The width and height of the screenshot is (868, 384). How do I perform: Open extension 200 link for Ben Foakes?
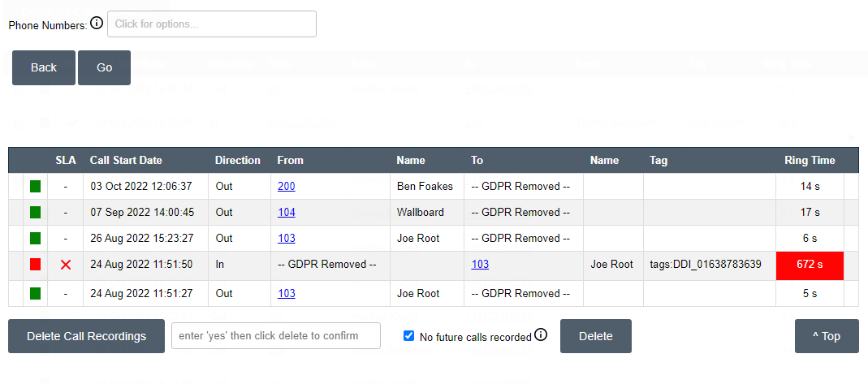click(x=286, y=187)
